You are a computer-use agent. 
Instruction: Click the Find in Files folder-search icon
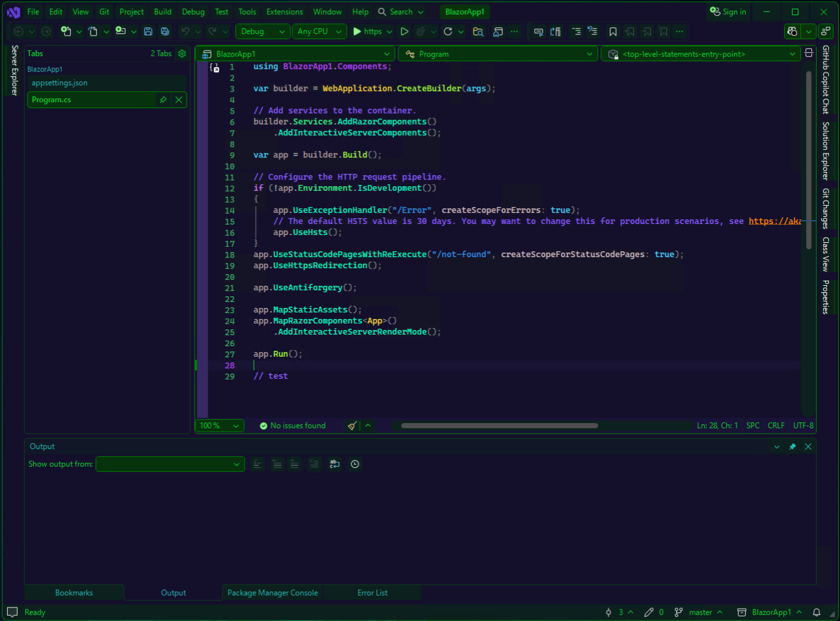point(478,31)
